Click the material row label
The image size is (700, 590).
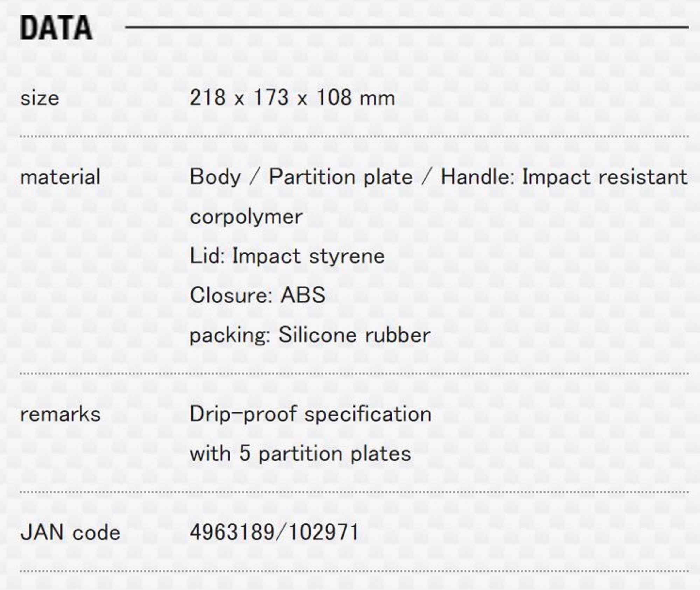(60, 177)
